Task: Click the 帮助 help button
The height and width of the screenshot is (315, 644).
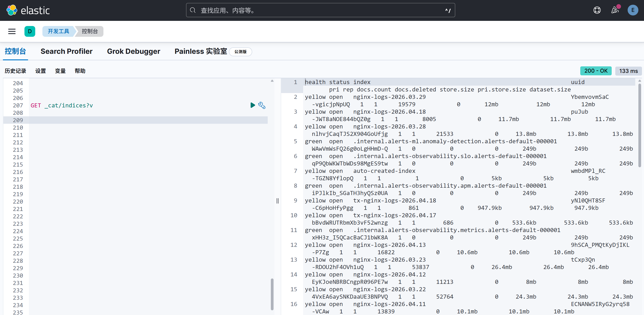Action: click(x=80, y=71)
